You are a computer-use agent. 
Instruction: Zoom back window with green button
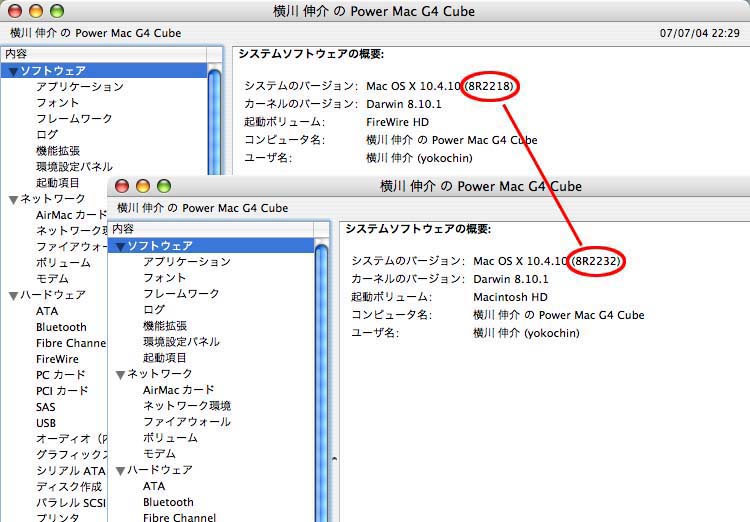[x=57, y=11]
